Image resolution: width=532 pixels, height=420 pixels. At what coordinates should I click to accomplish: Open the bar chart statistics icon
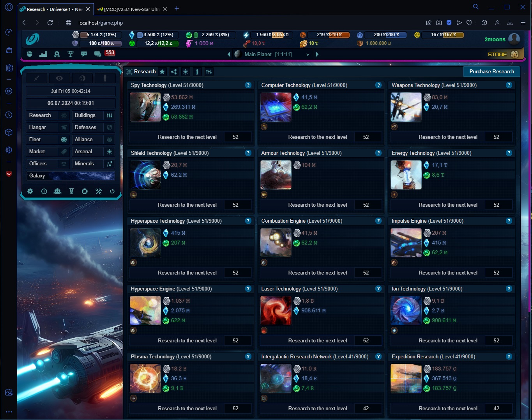point(43,54)
